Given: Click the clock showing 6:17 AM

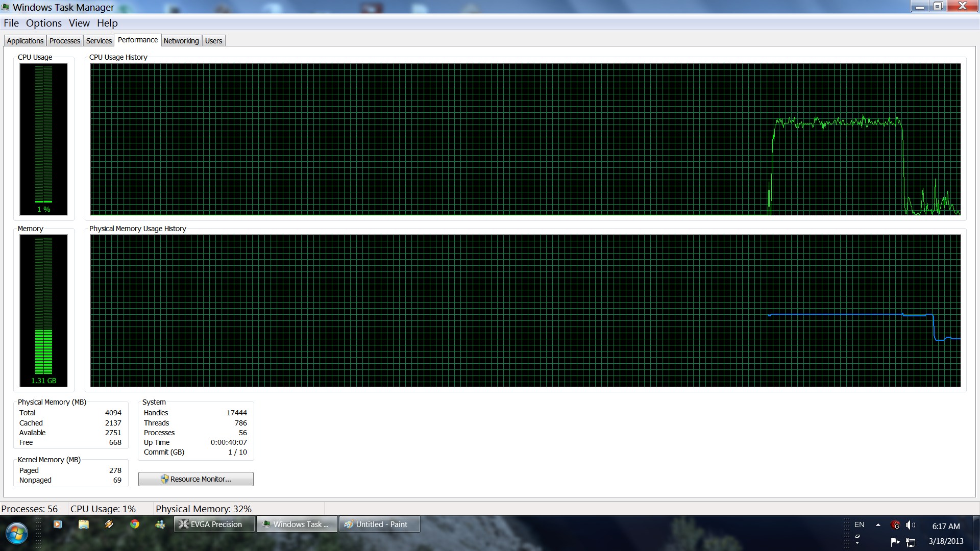Looking at the screenshot, I should [946, 526].
